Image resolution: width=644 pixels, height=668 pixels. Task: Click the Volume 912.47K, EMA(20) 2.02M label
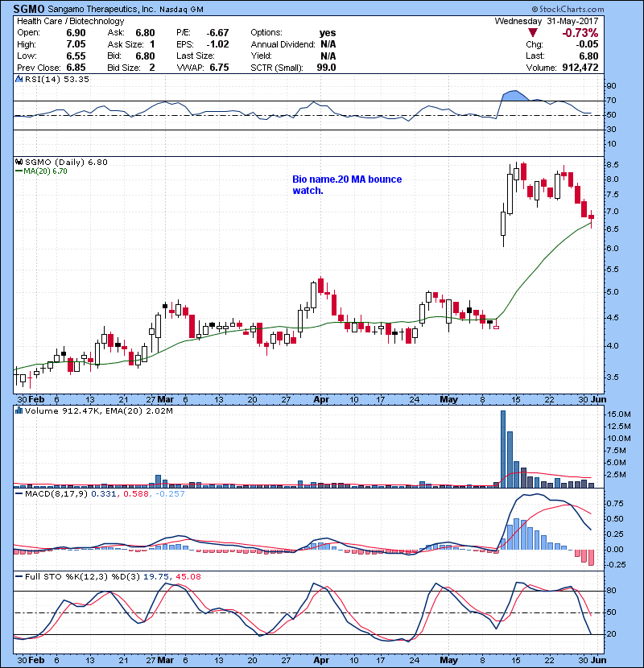[x=99, y=410]
